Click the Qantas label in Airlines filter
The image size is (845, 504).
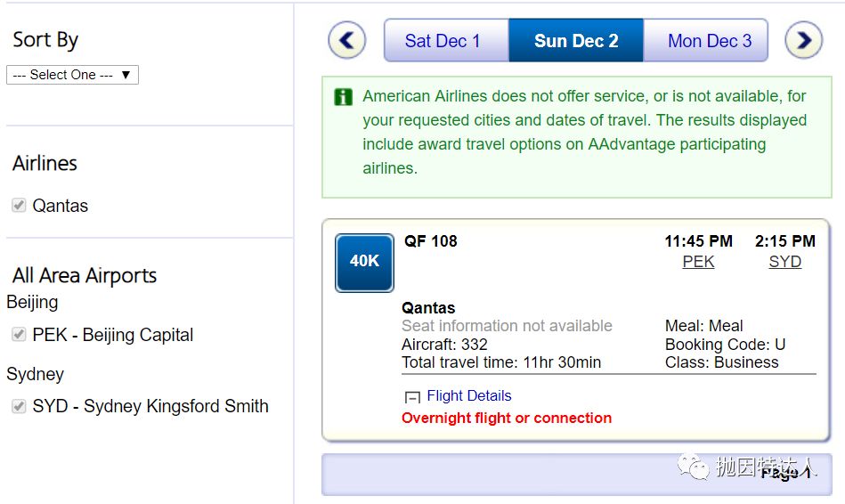coord(61,206)
